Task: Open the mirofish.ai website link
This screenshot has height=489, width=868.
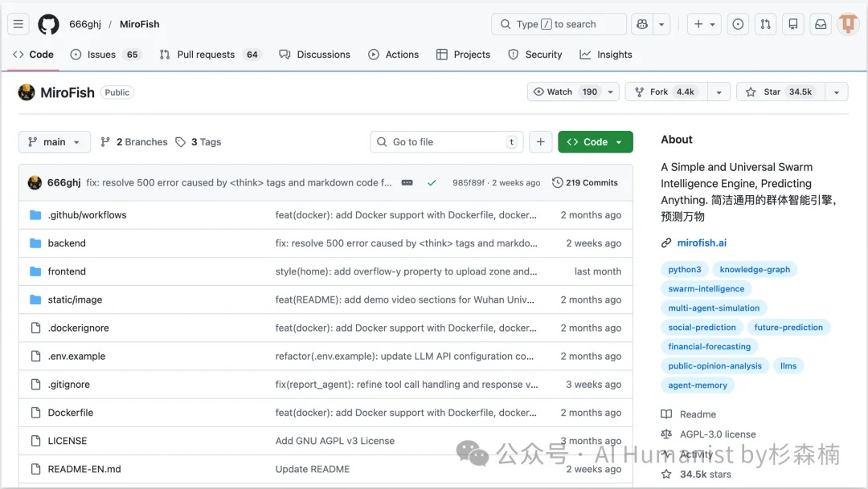Action: point(702,242)
